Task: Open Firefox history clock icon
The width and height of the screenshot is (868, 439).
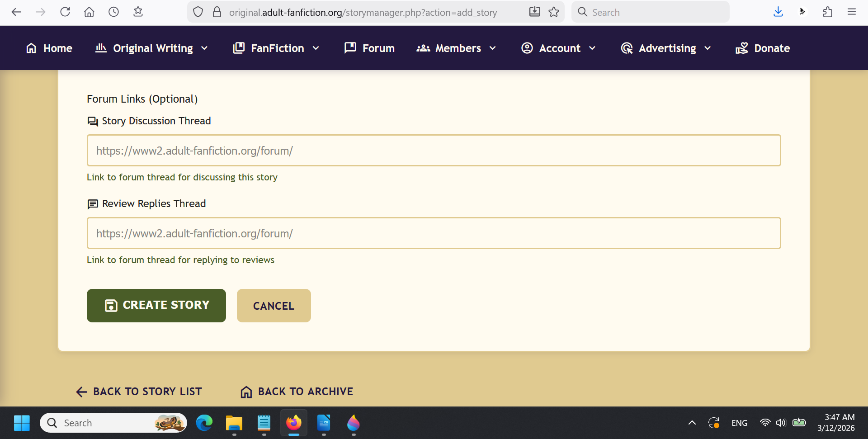Action: [113, 12]
